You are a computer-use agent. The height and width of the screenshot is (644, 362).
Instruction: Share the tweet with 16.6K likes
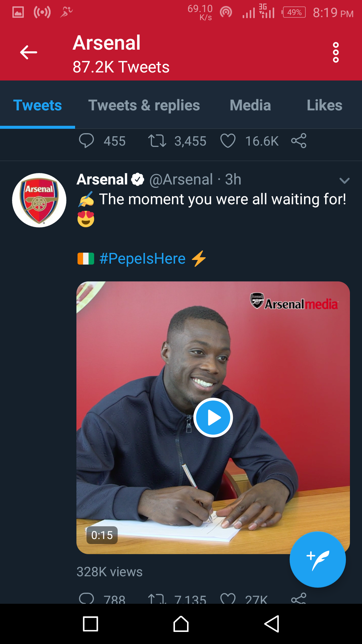coord(299,141)
